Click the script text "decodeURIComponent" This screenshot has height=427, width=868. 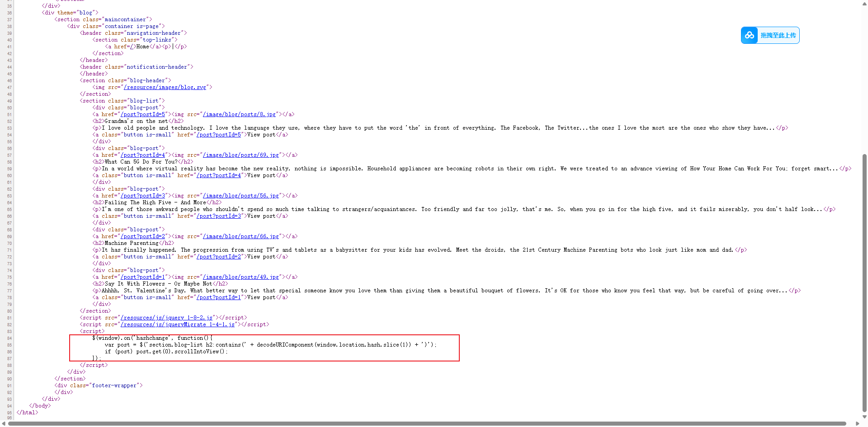click(x=285, y=345)
